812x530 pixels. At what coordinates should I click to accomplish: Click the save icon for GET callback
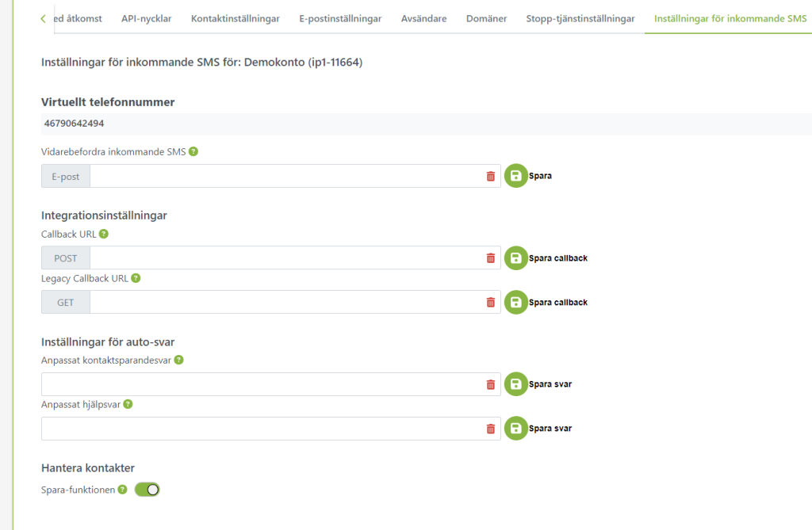coord(515,302)
